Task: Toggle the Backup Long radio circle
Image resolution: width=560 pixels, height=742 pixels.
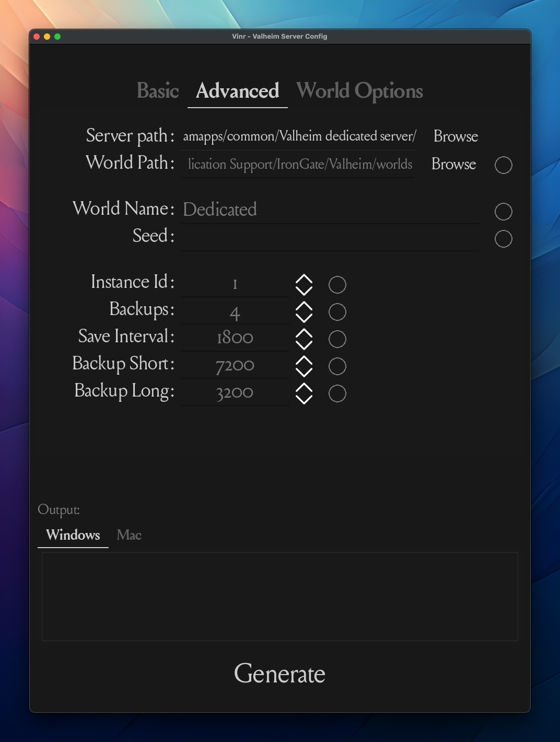Action: (337, 393)
